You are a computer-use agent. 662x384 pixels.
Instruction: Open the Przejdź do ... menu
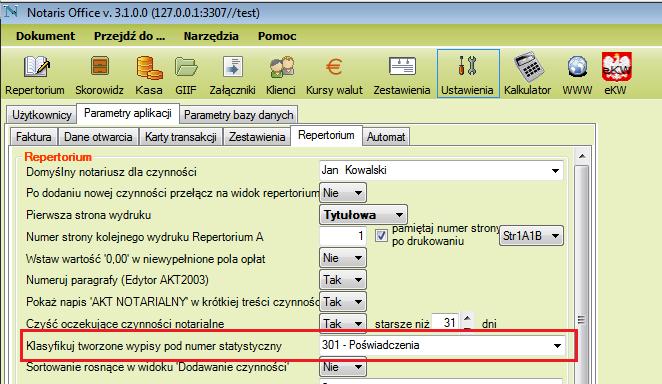[129, 36]
